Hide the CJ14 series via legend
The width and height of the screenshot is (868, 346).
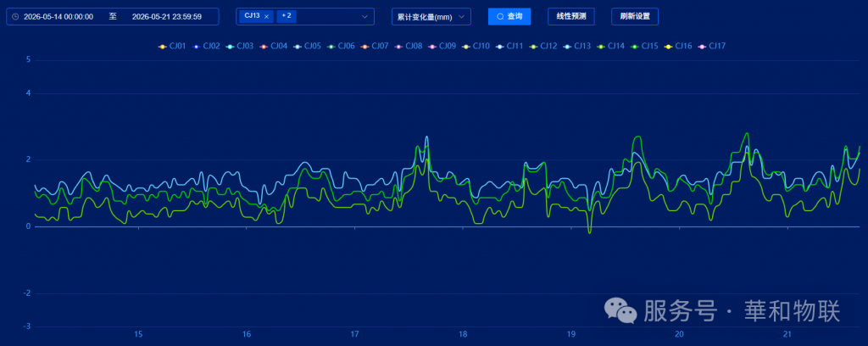coord(610,46)
